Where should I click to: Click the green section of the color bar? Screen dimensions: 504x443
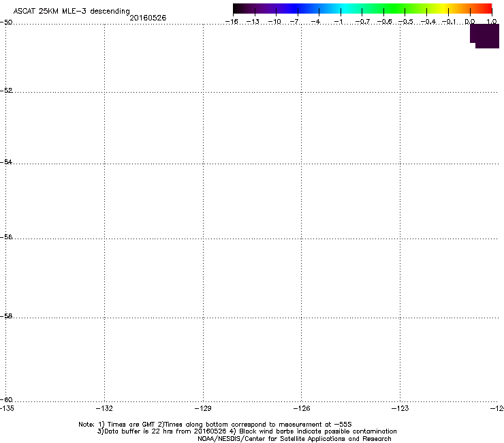tap(395, 8)
